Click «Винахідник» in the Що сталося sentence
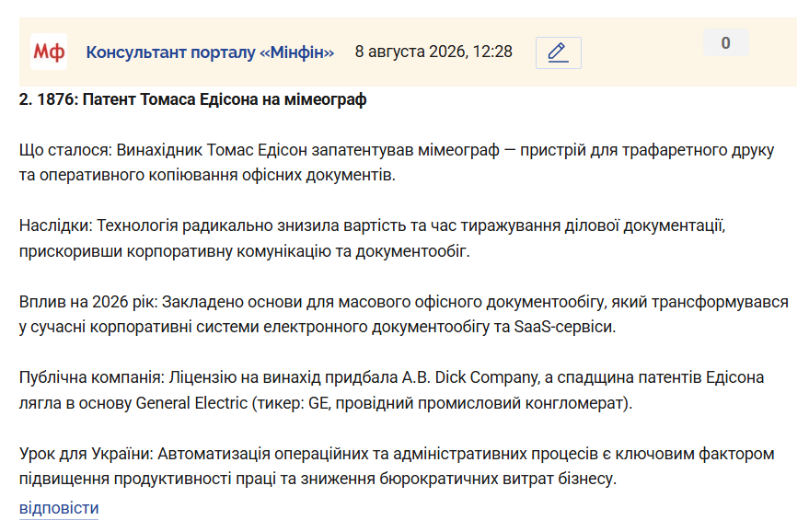The image size is (809, 532). tap(159, 150)
